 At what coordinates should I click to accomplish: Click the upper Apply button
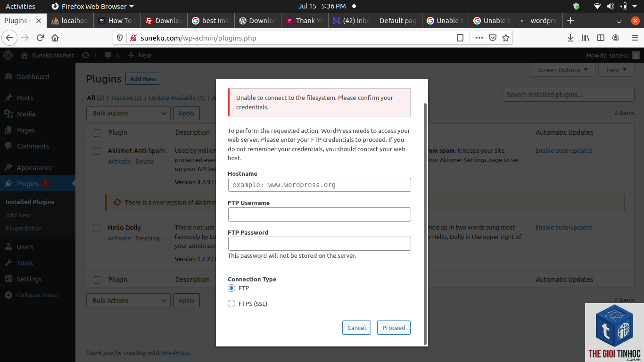tap(186, 113)
